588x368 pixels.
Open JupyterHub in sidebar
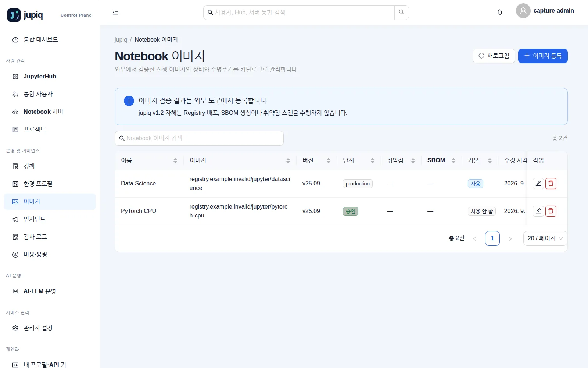tap(50, 77)
